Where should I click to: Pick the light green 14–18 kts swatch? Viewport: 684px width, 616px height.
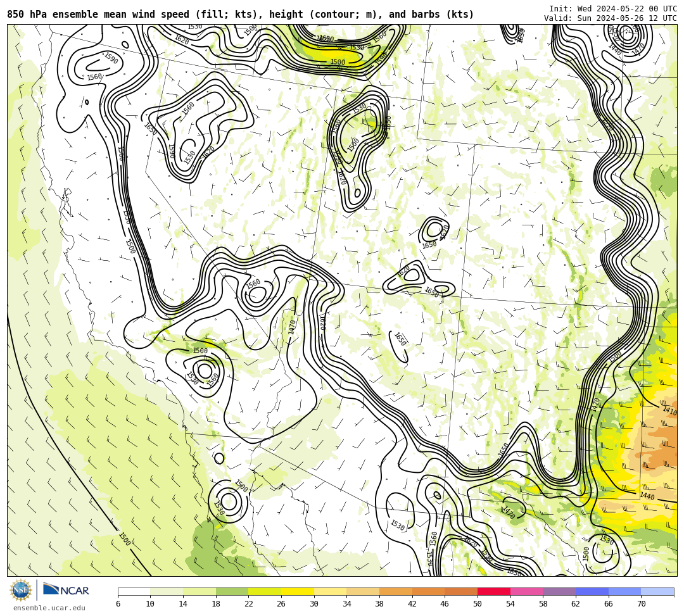pos(199,591)
